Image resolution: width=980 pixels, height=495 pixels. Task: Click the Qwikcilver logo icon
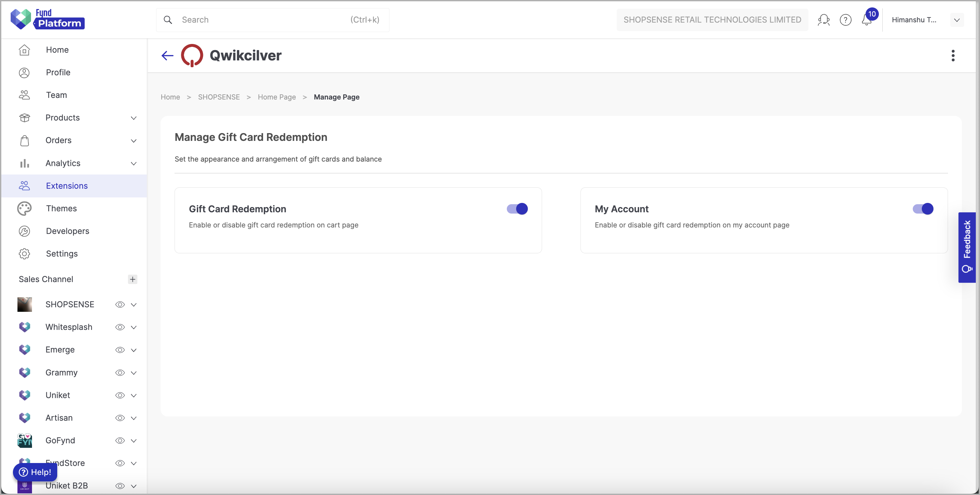pos(192,56)
